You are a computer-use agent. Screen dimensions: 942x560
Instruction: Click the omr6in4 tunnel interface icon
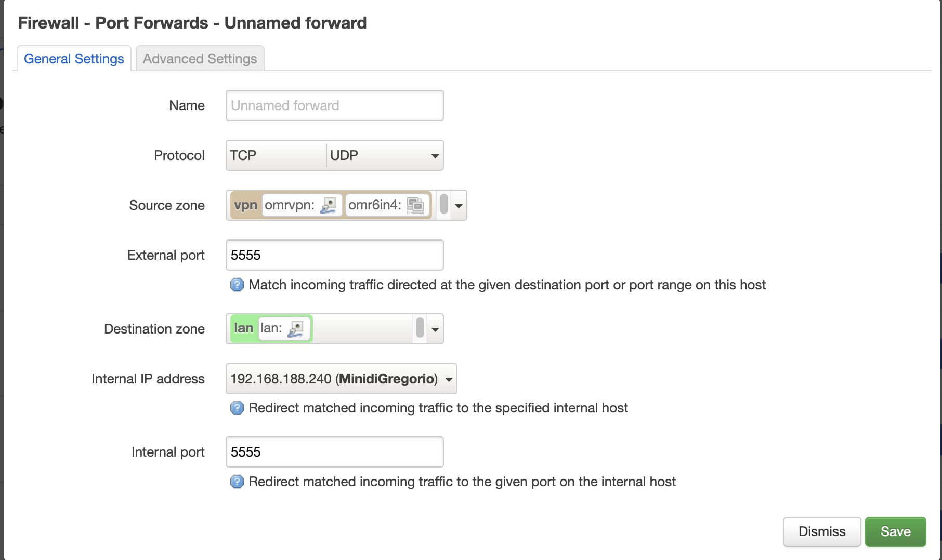(415, 206)
